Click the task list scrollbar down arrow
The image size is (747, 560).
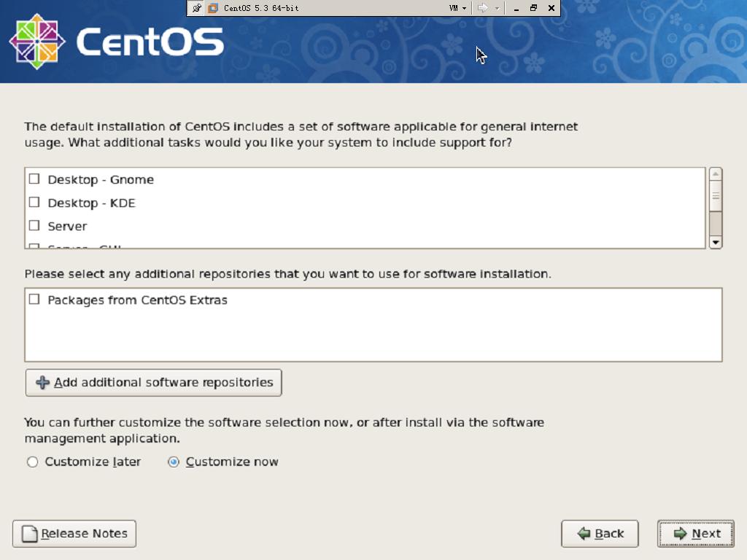click(x=716, y=242)
